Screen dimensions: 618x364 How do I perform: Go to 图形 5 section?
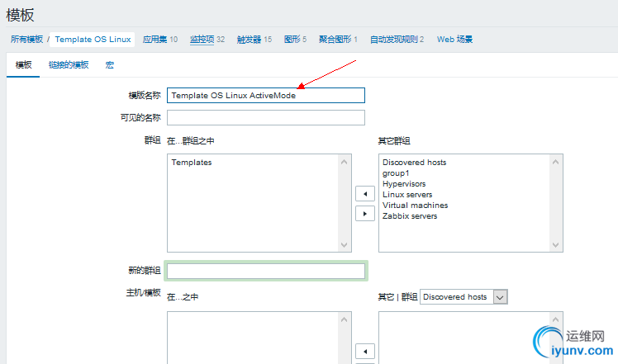(295, 40)
